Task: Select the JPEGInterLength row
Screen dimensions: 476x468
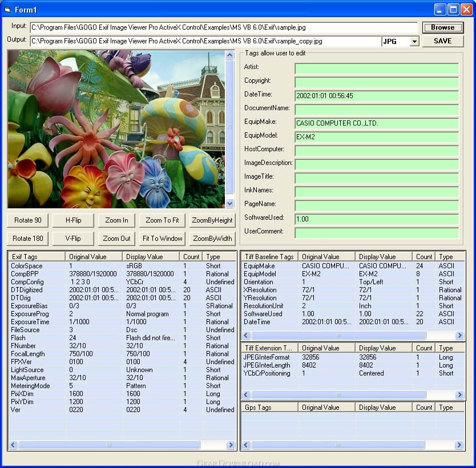Action: (x=353, y=365)
